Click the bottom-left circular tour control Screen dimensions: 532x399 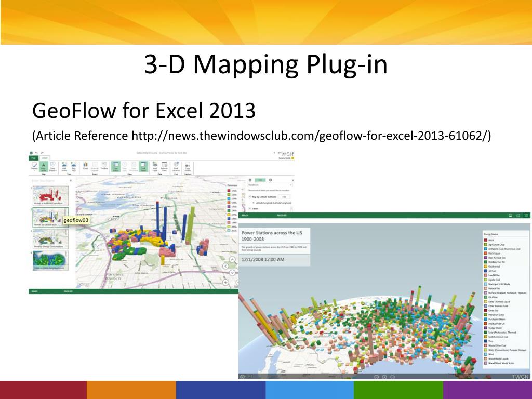click(x=242, y=377)
